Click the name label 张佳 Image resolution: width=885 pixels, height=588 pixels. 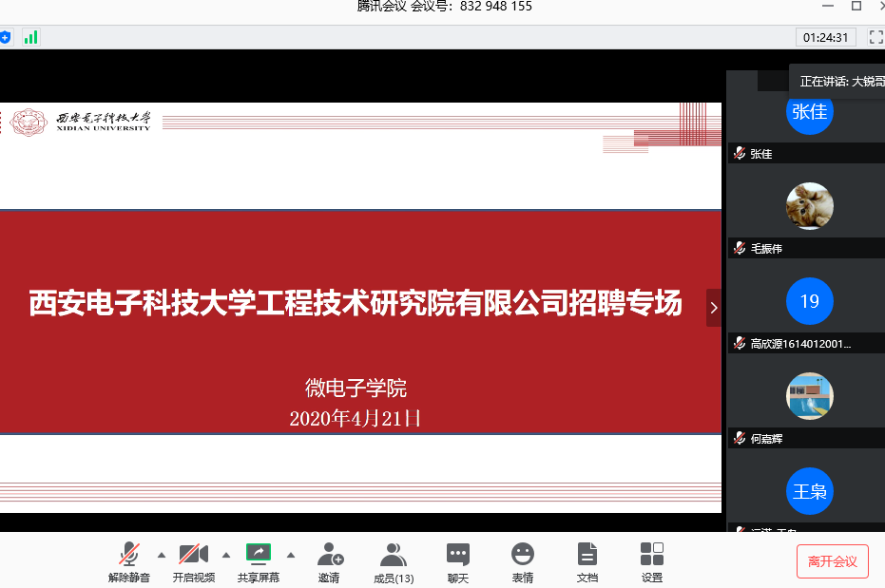760,154
